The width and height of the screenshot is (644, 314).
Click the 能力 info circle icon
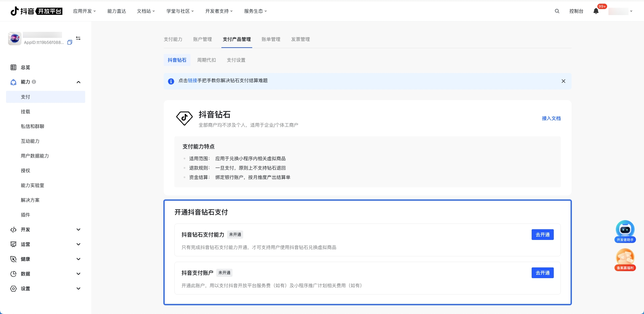34,82
